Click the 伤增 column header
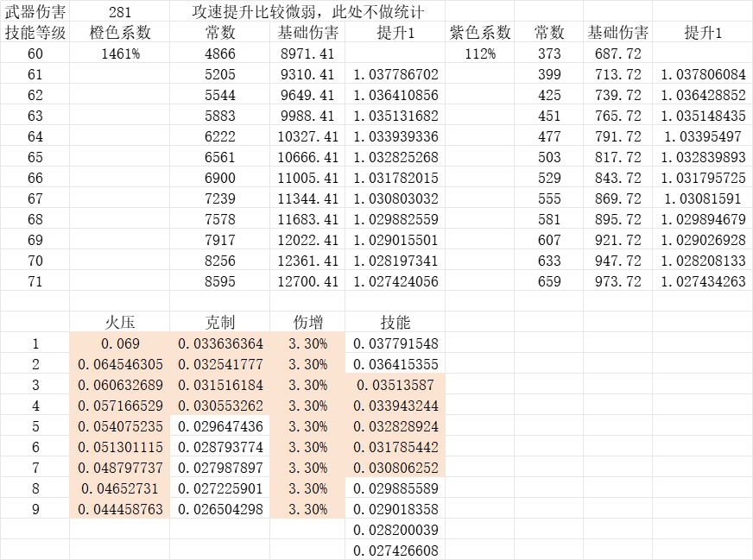 [307, 322]
